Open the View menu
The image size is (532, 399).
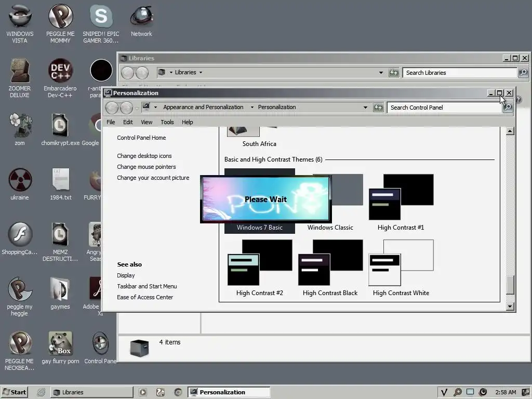click(147, 122)
